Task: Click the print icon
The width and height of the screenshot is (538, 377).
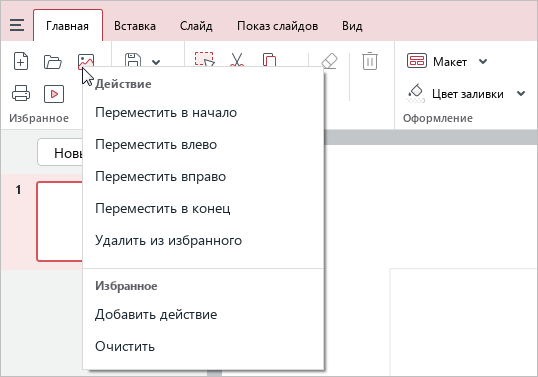Action: point(21,93)
